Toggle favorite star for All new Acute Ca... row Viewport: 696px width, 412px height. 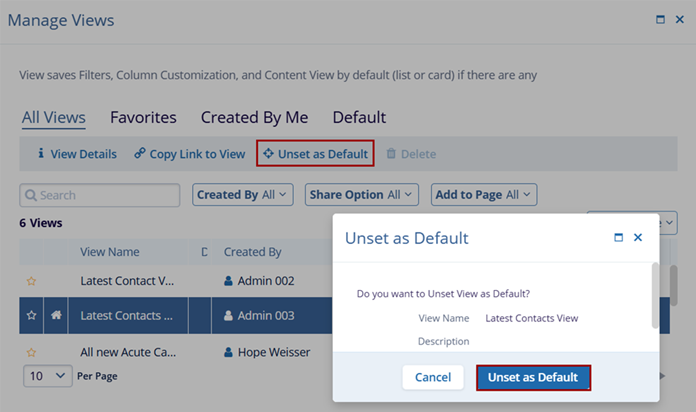click(31, 352)
